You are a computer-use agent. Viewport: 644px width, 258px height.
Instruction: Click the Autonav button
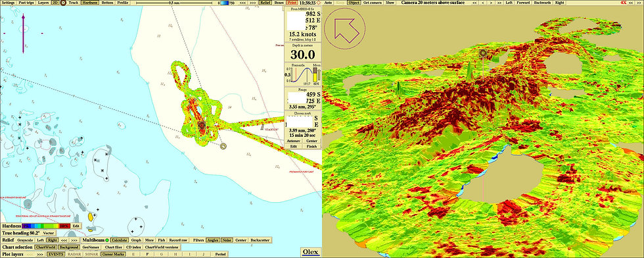(294, 140)
